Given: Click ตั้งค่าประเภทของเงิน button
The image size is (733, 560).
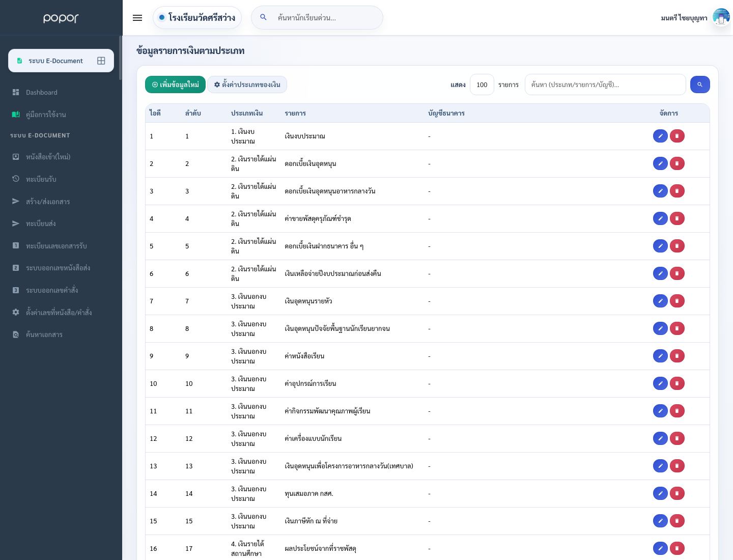Looking at the screenshot, I should click(x=247, y=85).
